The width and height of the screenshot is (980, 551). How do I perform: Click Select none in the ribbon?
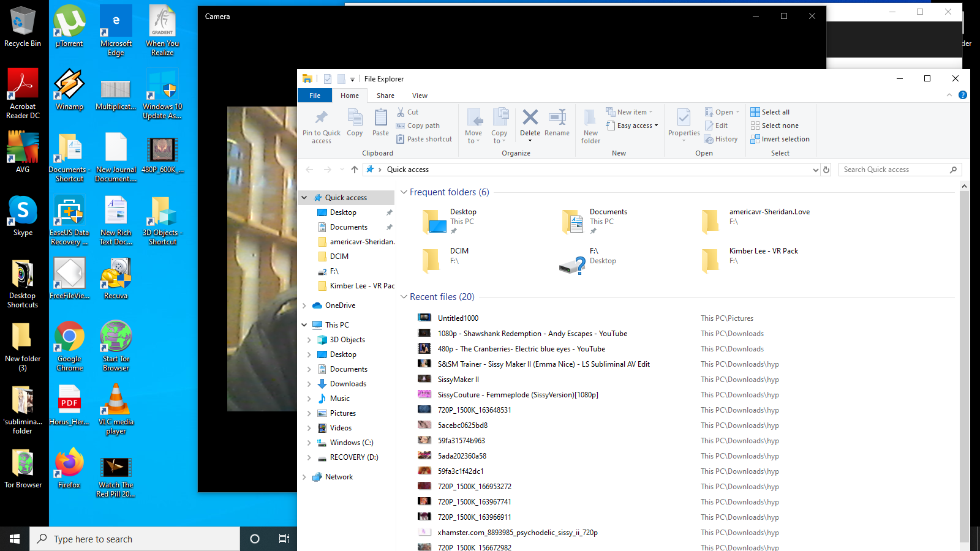(x=775, y=126)
